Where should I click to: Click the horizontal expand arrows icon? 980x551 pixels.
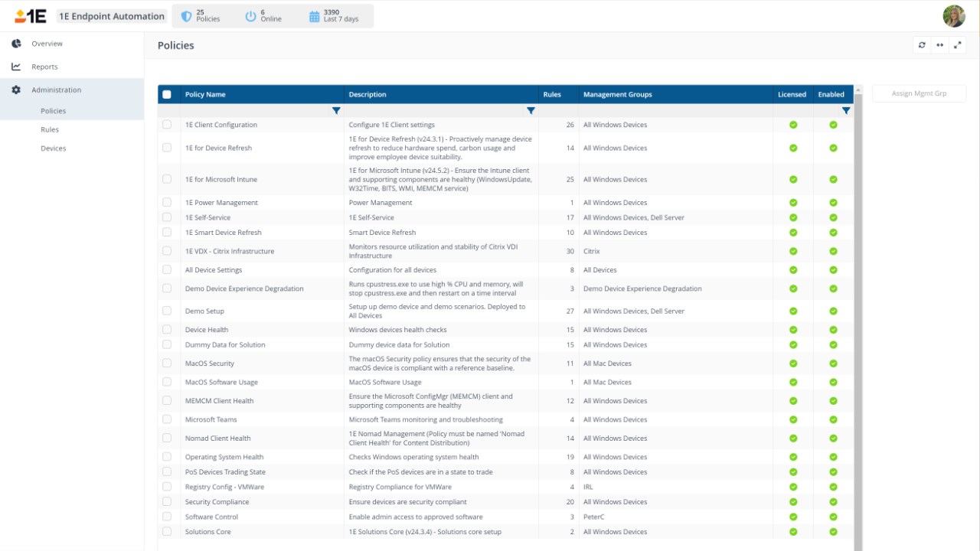point(940,45)
